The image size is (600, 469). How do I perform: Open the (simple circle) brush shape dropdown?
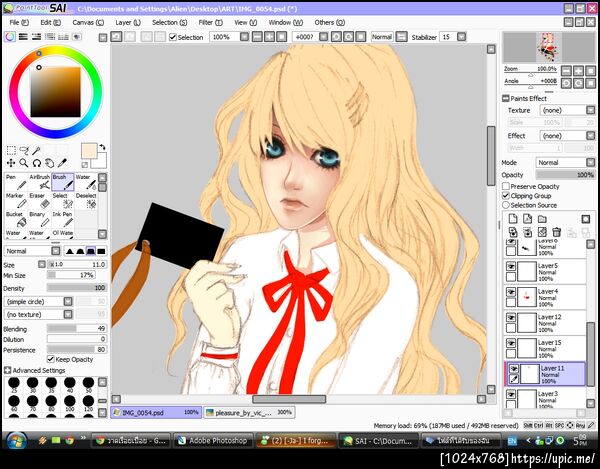38,301
